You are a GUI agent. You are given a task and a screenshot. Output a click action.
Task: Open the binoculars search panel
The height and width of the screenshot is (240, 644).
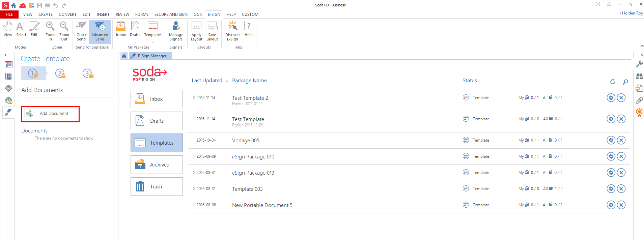point(639,76)
